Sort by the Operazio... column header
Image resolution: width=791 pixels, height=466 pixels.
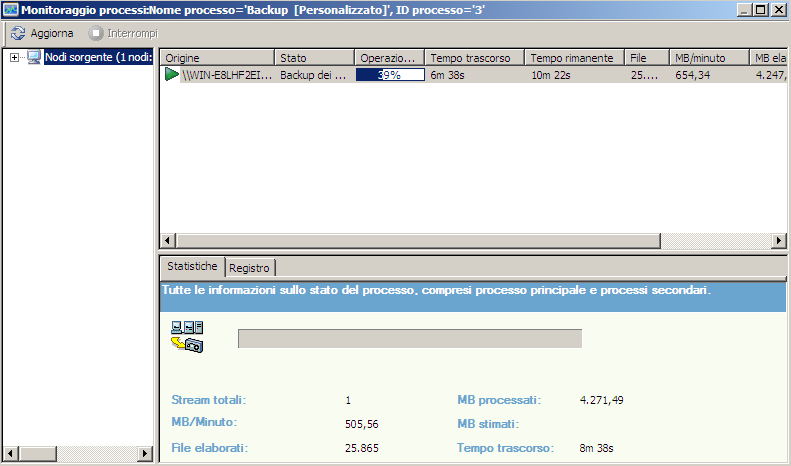click(x=390, y=58)
